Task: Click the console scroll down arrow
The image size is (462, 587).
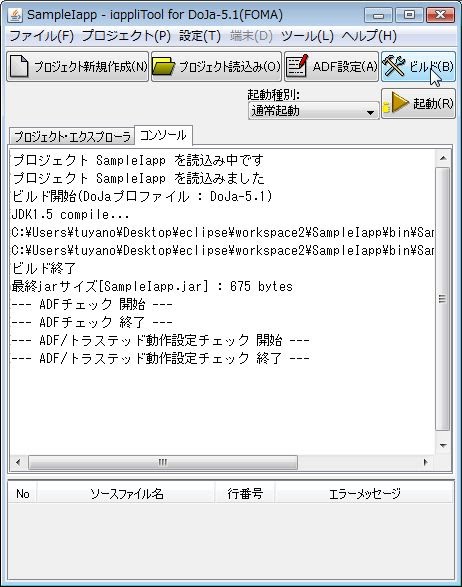Action: (x=443, y=445)
